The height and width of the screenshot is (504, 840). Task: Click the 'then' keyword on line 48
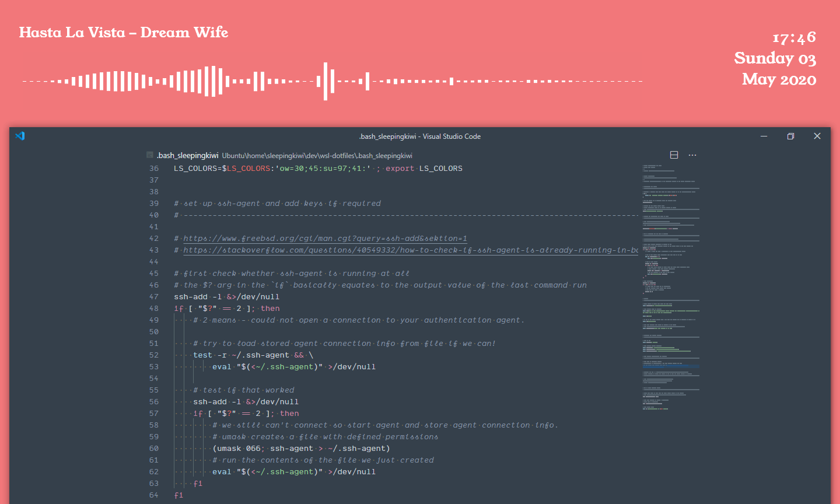(270, 309)
